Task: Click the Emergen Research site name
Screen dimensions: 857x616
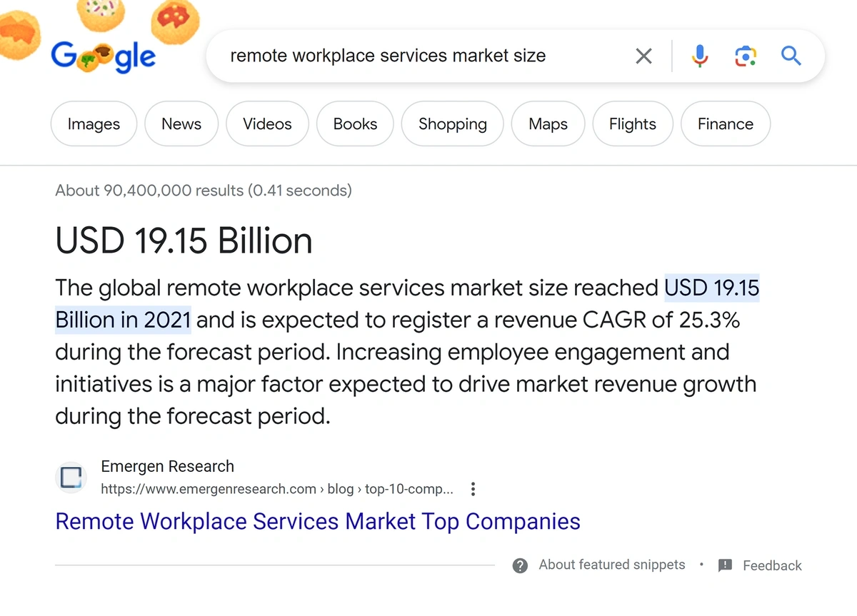Action: [x=168, y=466]
